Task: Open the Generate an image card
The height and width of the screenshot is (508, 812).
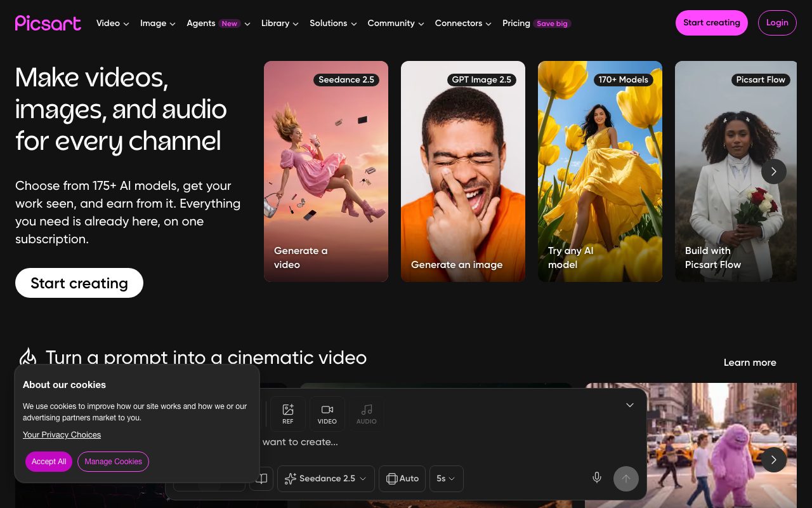Action: [x=463, y=171]
